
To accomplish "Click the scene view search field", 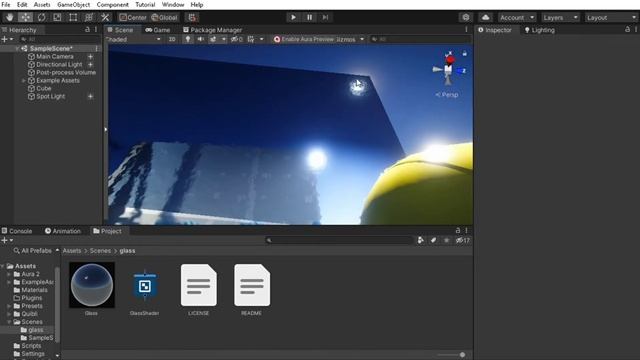I will coord(420,39).
